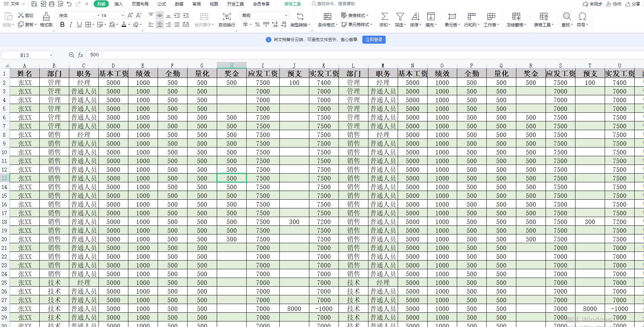Click the 协作 (Collaborate) button

(x=614, y=4)
